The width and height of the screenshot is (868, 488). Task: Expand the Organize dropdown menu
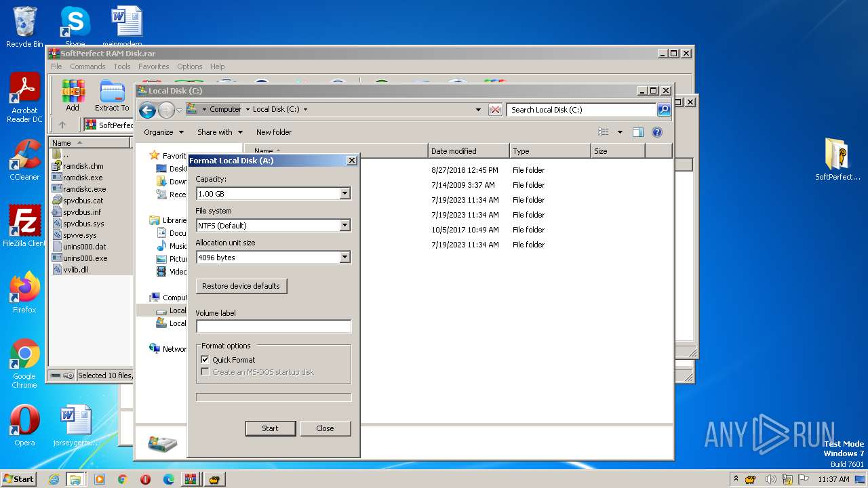(x=163, y=132)
